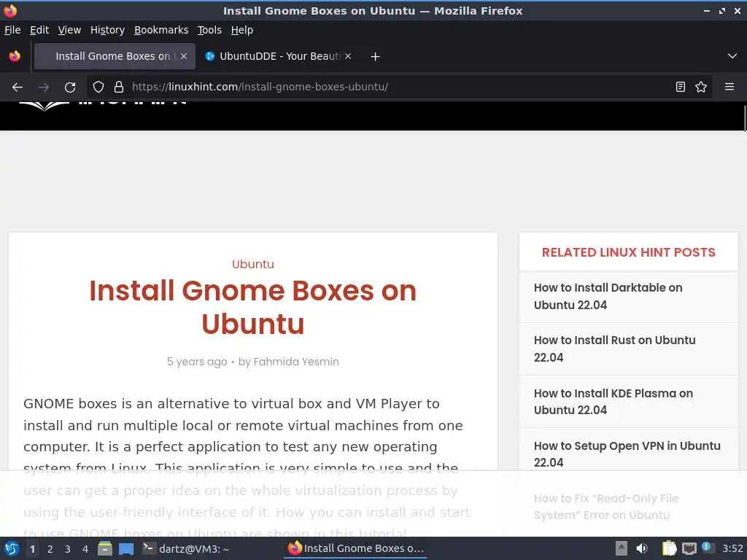This screenshot has height=560, width=747.
Task: Click the page vertical scrollbar
Action: [x=744, y=118]
